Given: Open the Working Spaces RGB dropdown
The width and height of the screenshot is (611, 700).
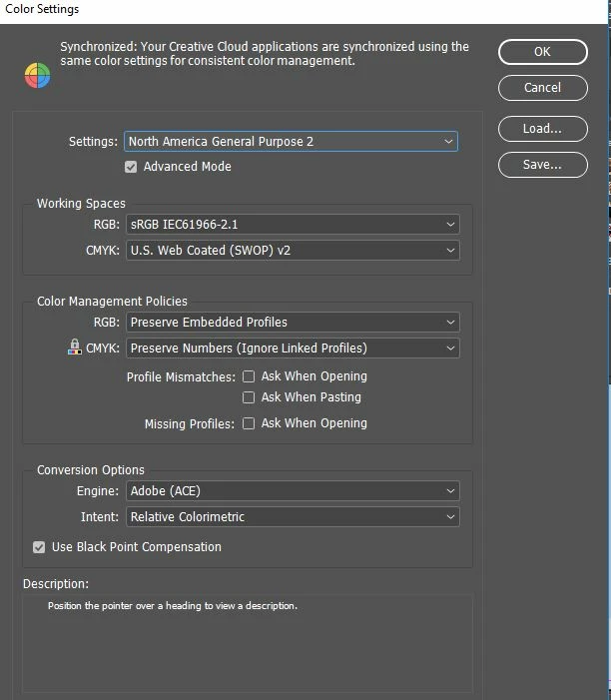Looking at the screenshot, I should coord(293,224).
